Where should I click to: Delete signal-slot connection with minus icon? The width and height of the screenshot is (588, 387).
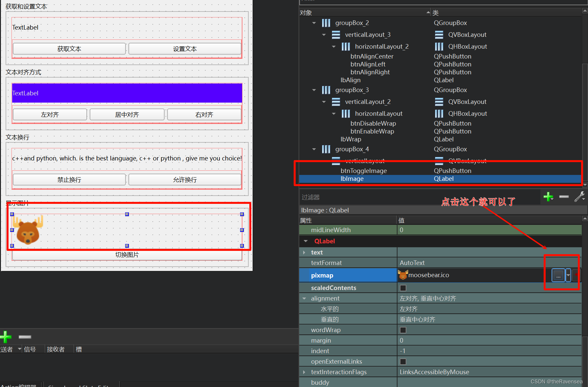click(25, 337)
